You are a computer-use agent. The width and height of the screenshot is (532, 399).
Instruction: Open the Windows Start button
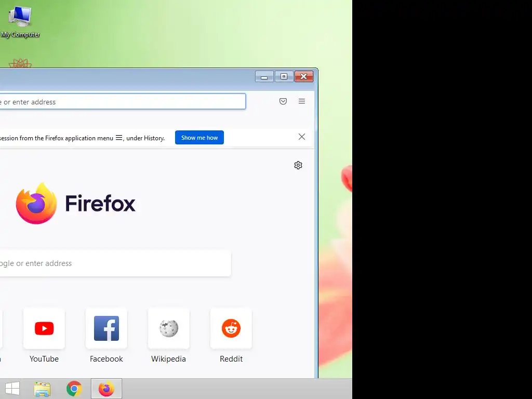(x=12, y=389)
